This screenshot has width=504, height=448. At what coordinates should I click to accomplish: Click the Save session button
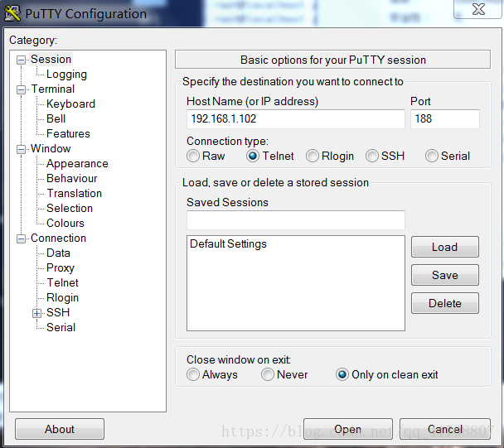click(445, 275)
